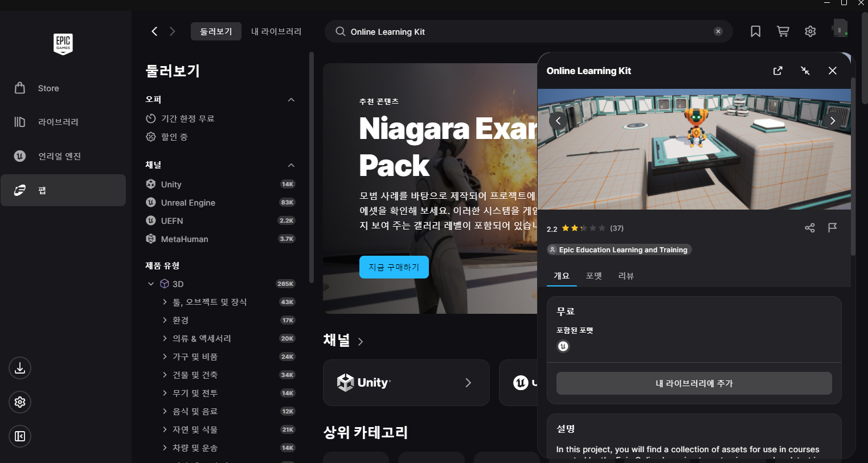Show next preview image
This screenshot has height=463, width=868.
click(x=833, y=120)
